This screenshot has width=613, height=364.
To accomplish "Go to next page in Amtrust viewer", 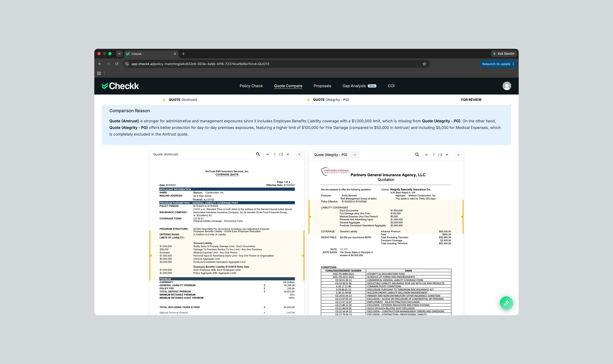I will (x=288, y=154).
